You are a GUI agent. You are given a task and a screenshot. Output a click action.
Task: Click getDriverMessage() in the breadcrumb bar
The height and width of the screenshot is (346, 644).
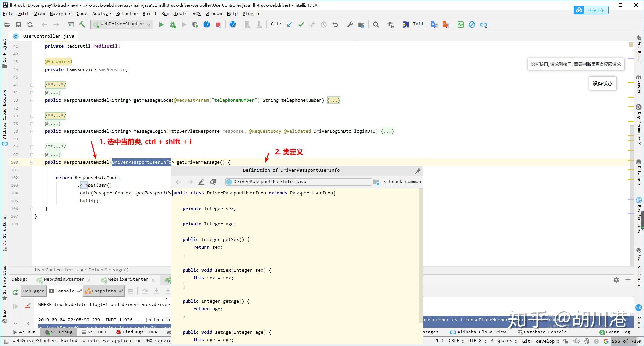click(x=105, y=270)
